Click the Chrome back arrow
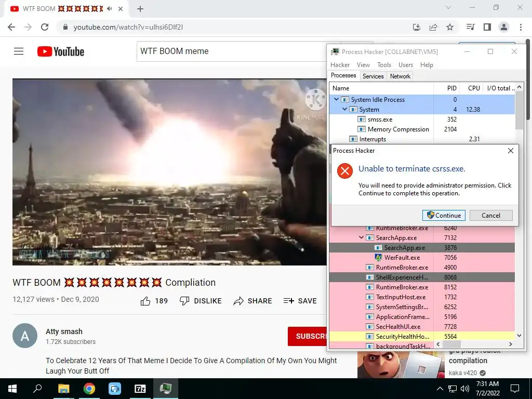This screenshot has height=399, width=532. [x=11, y=27]
